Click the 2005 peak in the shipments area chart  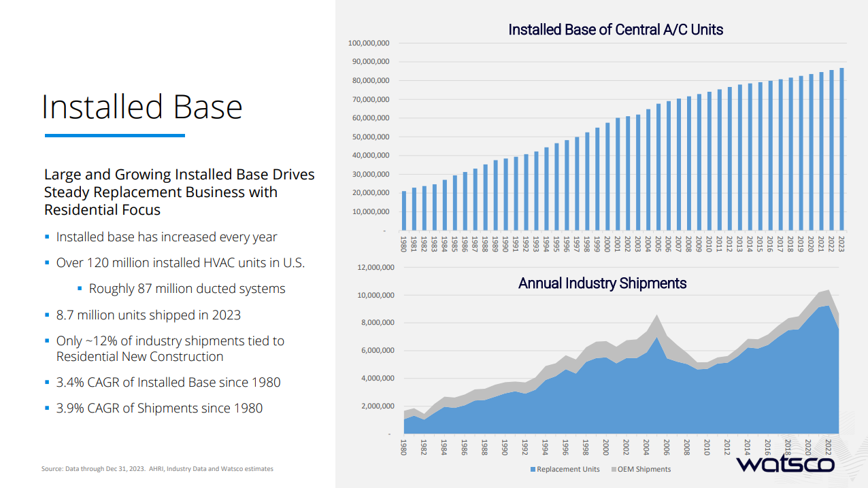coord(656,315)
